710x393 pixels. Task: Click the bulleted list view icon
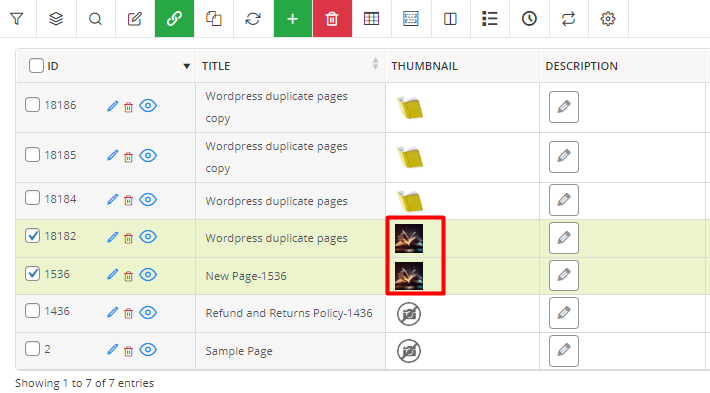[x=489, y=19]
